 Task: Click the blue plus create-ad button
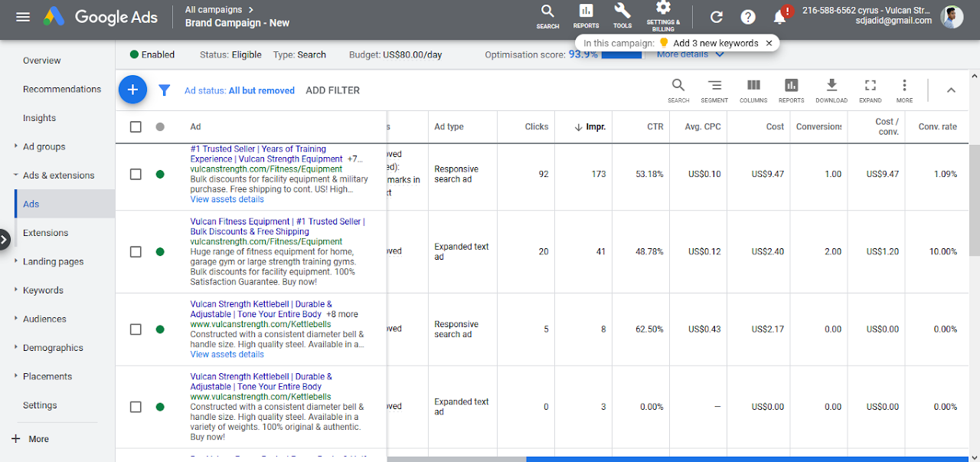pos(132,90)
